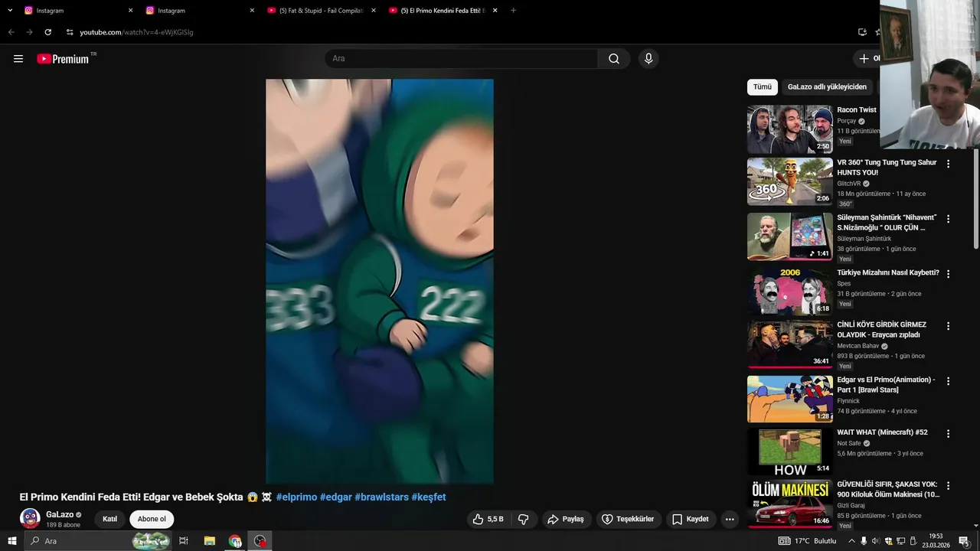Open GaLazo channel avatar
980x551 pixels.
click(30, 518)
